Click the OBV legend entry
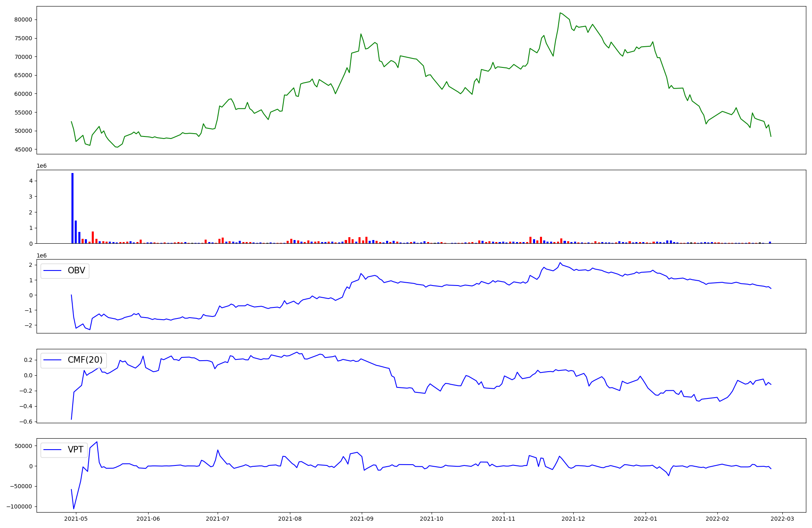The width and height of the screenshot is (812, 528). 76,270
